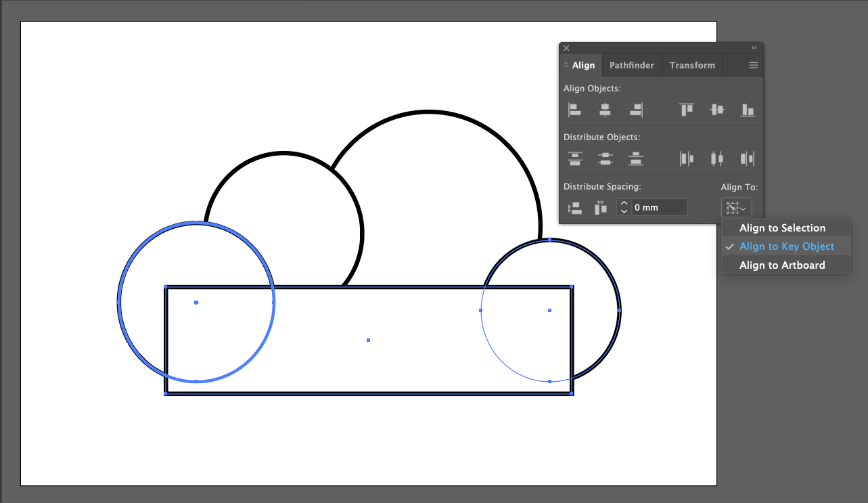Viewport: 868px width, 503px height.
Task: Collapse the panel using double-arrow icon
Action: [754, 48]
